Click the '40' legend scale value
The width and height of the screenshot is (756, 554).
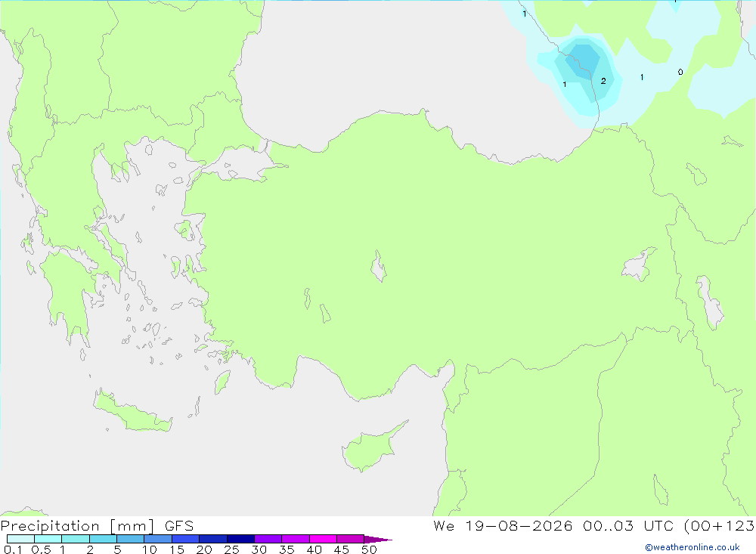pyautogui.click(x=314, y=549)
